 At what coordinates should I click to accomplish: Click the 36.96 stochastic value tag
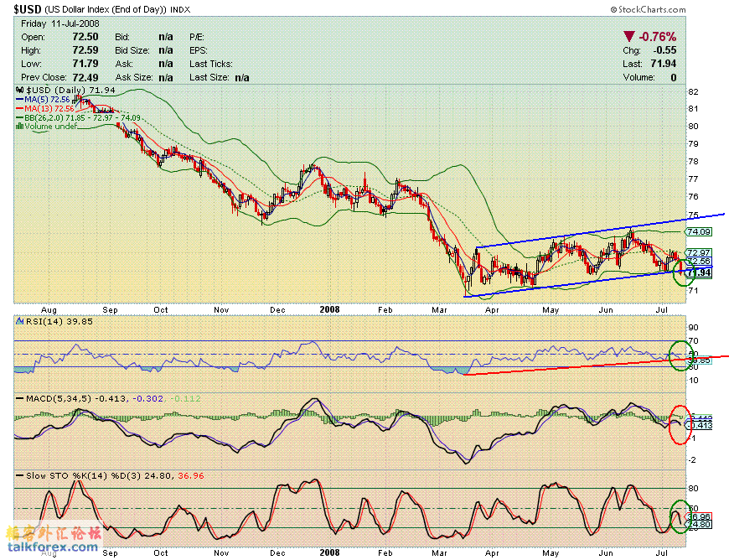click(699, 516)
